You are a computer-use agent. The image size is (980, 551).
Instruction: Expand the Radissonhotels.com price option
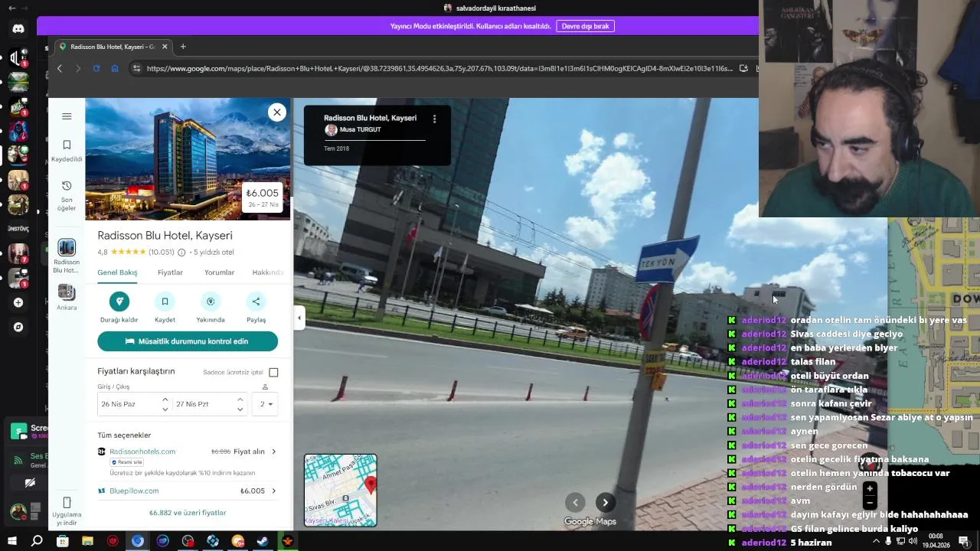click(273, 452)
